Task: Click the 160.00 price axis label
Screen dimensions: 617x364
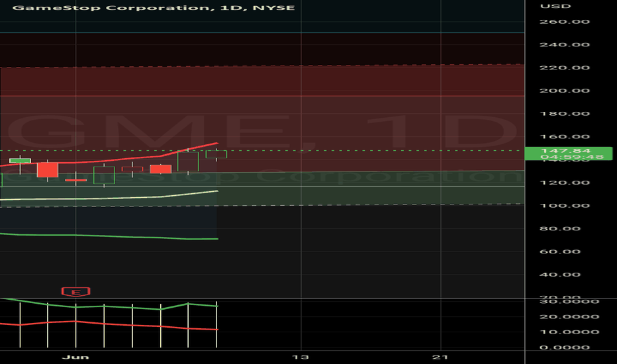Action: tap(564, 136)
